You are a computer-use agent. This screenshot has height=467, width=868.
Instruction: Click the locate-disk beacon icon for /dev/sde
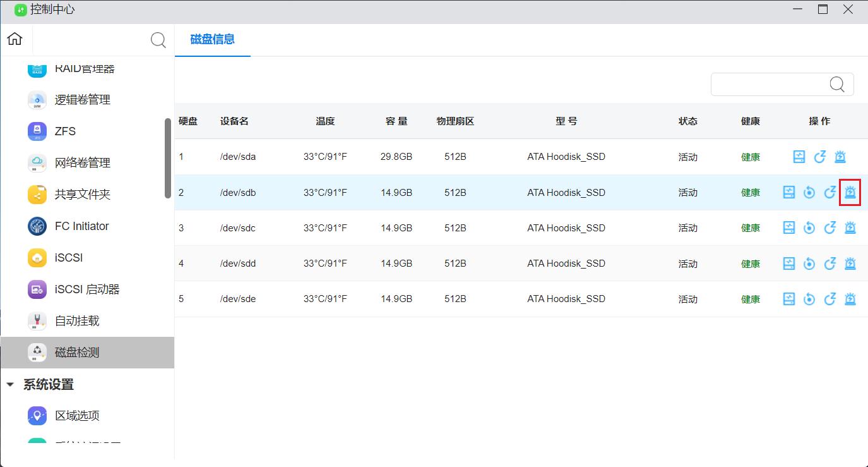tap(850, 299)
